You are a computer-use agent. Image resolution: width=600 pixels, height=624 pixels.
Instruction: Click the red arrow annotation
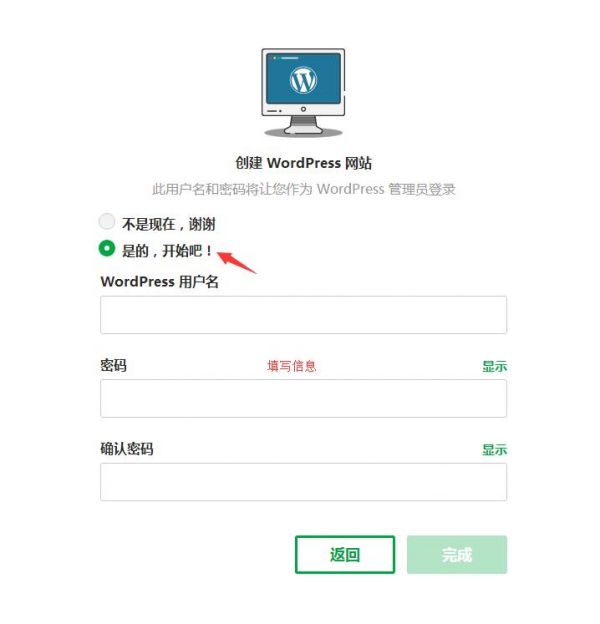[236, 262]
